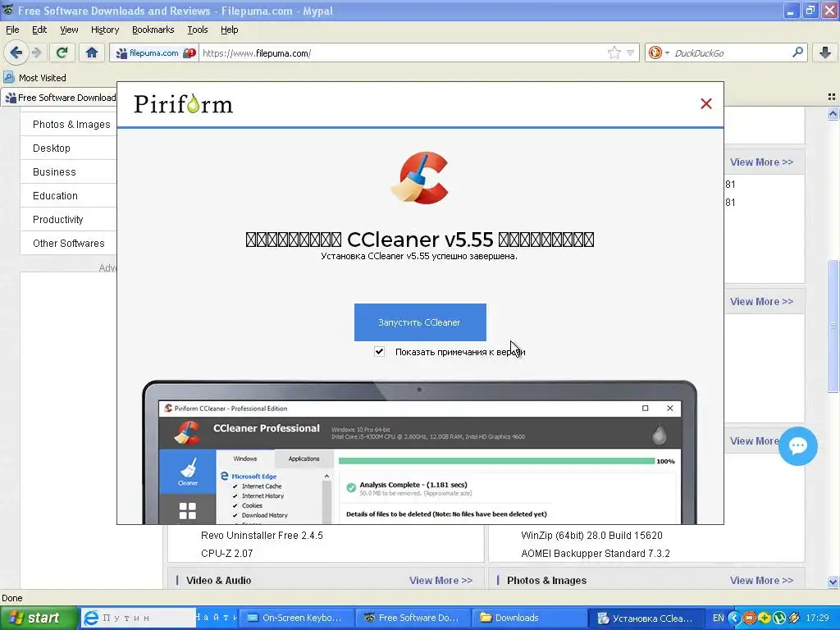Image resolution: width=840 pixels, height=630 pixels.
Task: Open the Photos & Images sidebar category
Action: [x=71, y=125]
